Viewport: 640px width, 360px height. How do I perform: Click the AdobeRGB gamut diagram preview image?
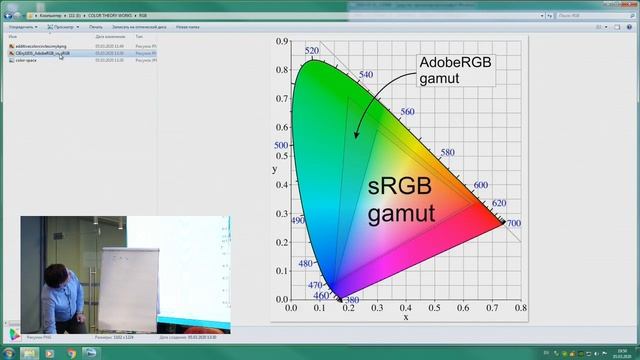click(399, 178)
